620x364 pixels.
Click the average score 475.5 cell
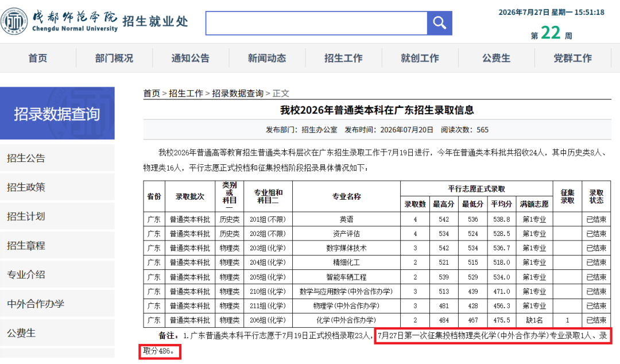click(x=501, y=320)
